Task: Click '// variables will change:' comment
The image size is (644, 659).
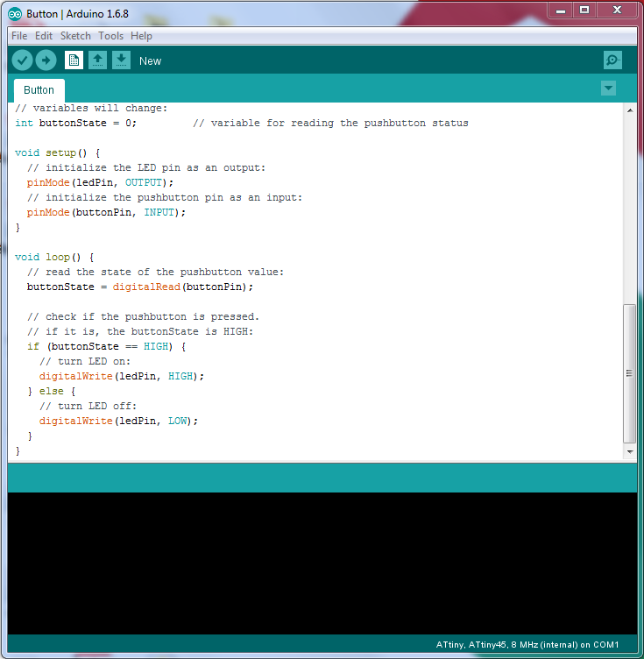Action: (91, 109)
